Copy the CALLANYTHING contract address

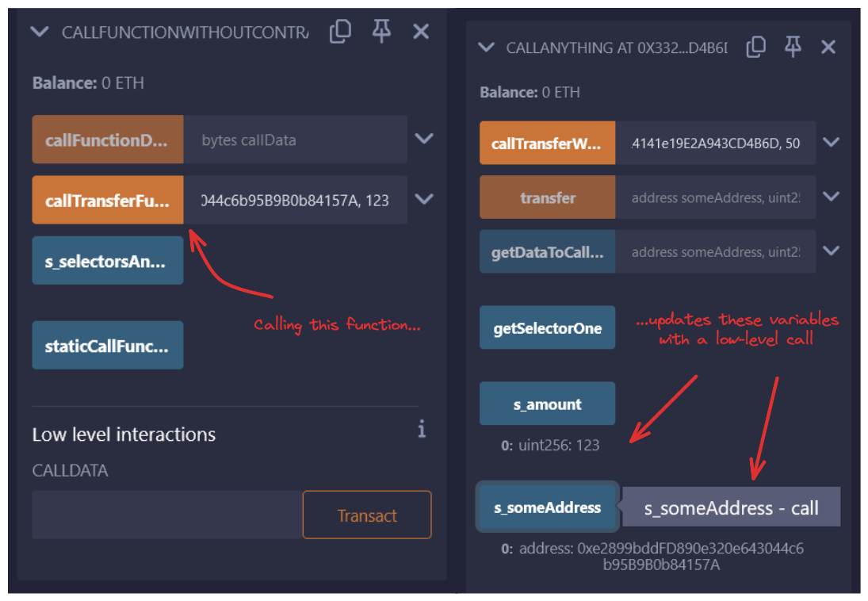pyautogui.click(x=756, y=48)
